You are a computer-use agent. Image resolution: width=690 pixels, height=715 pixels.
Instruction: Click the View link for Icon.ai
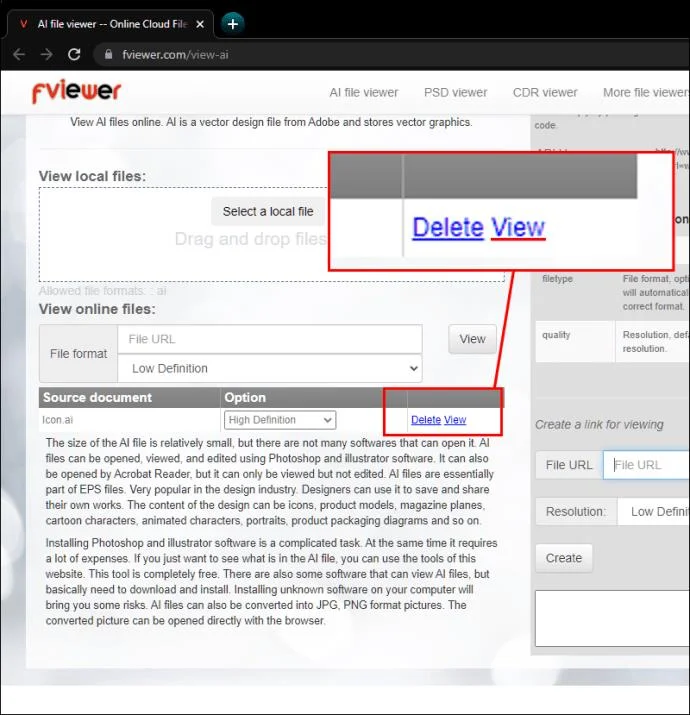[x=455, y=420]
